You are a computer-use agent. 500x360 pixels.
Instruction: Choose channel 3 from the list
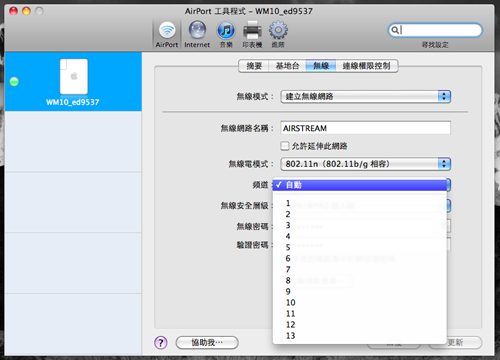click(360, 225)
